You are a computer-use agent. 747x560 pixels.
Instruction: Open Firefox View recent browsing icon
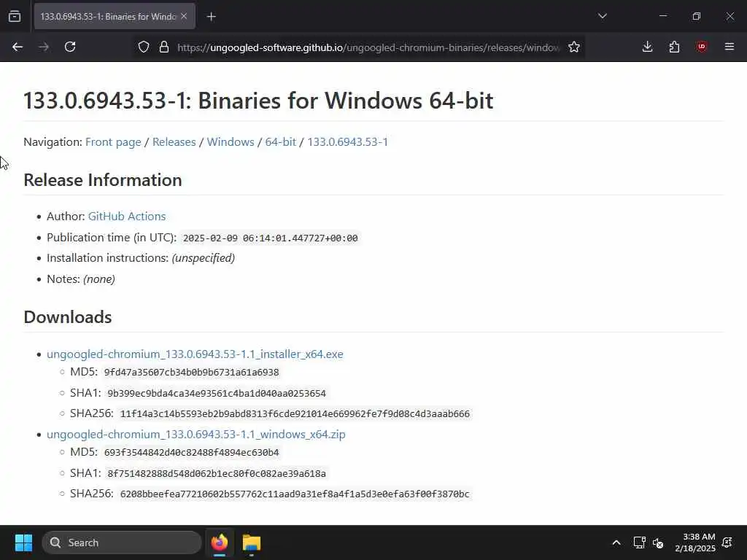[x=15, y=16]
